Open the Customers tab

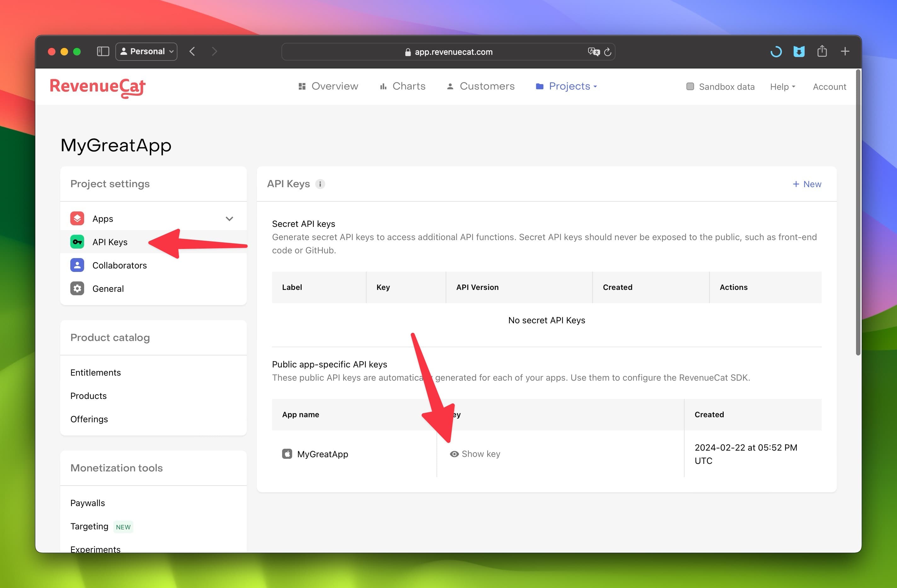[481, 86]
